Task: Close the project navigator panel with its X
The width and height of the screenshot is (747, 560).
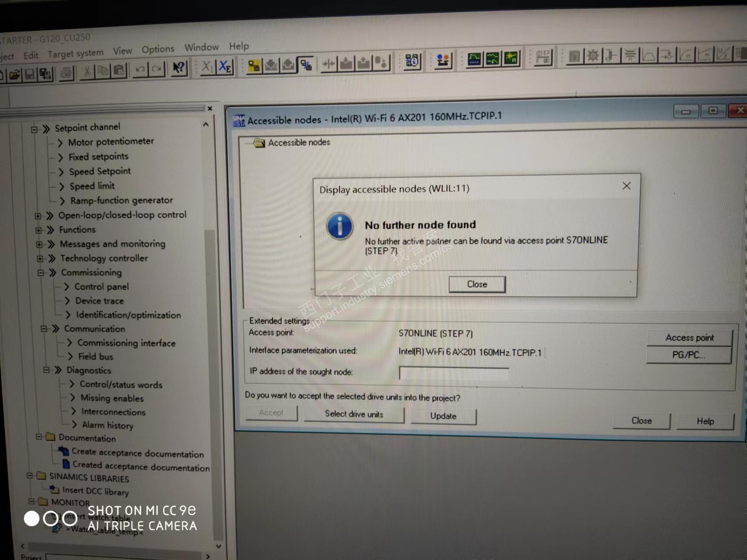Action: pos(210,108)
